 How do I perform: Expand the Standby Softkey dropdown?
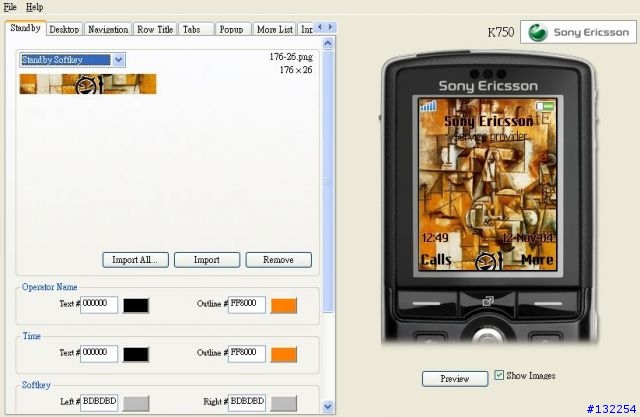point(118,60)
